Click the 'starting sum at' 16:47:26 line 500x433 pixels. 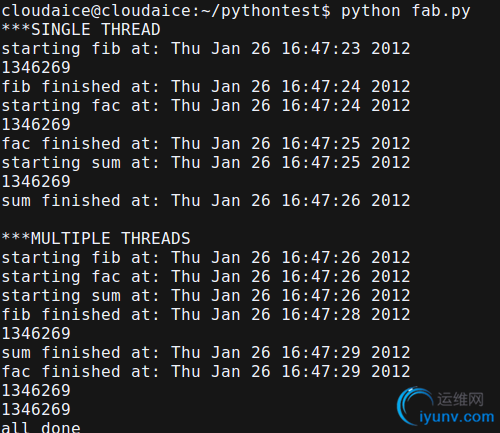coord(206,296)
